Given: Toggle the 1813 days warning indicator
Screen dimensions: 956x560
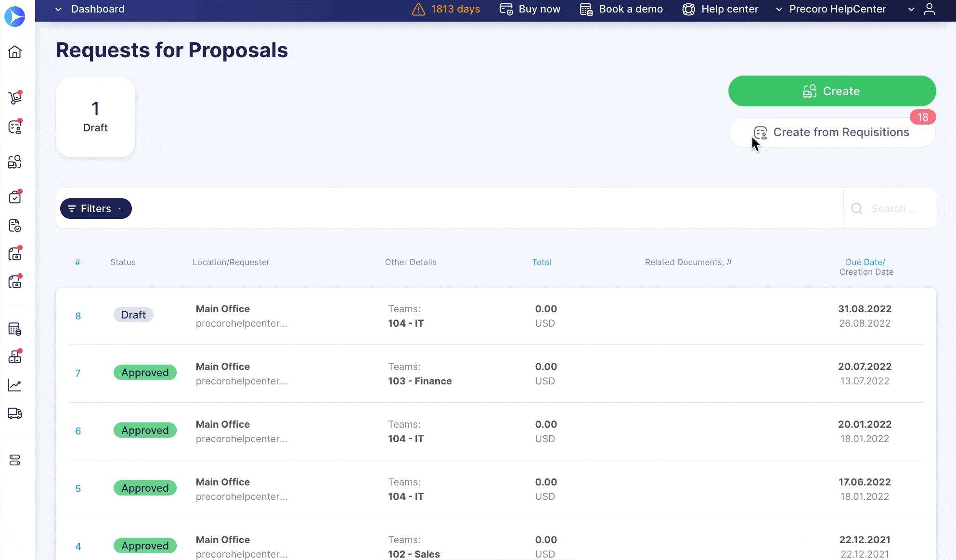Looking at the screenshot, I should (x=447, y=9).
